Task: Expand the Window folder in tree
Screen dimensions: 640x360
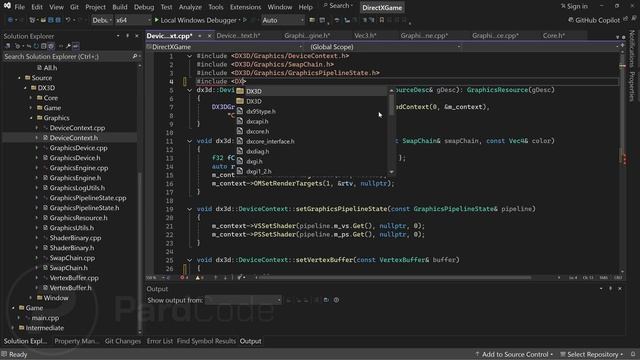Action: [x=31, y=298]
